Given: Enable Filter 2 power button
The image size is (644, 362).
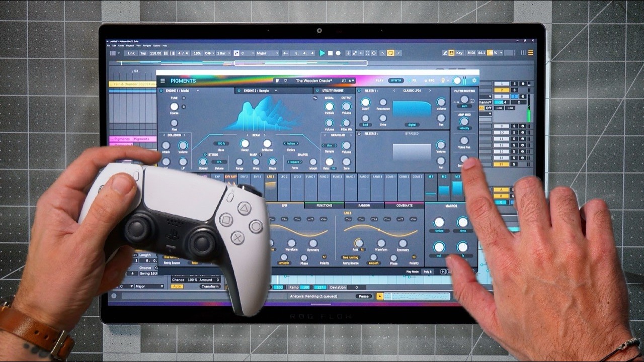Looking at the screenshot, I should pos(360,134).
